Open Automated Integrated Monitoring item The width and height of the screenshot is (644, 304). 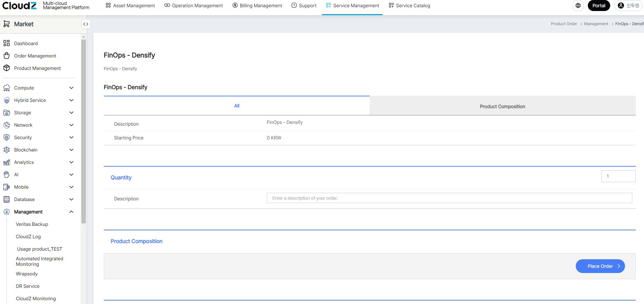[x=39, y=261]
